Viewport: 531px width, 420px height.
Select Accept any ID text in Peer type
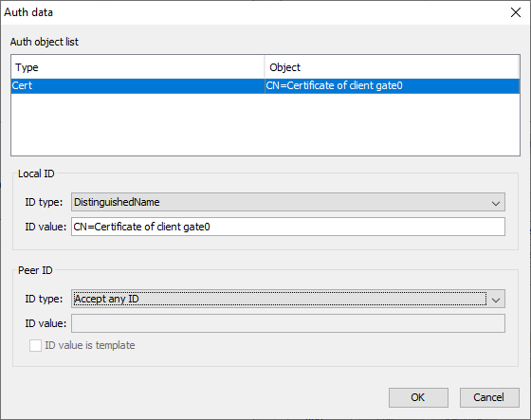(x=106, y=299)
